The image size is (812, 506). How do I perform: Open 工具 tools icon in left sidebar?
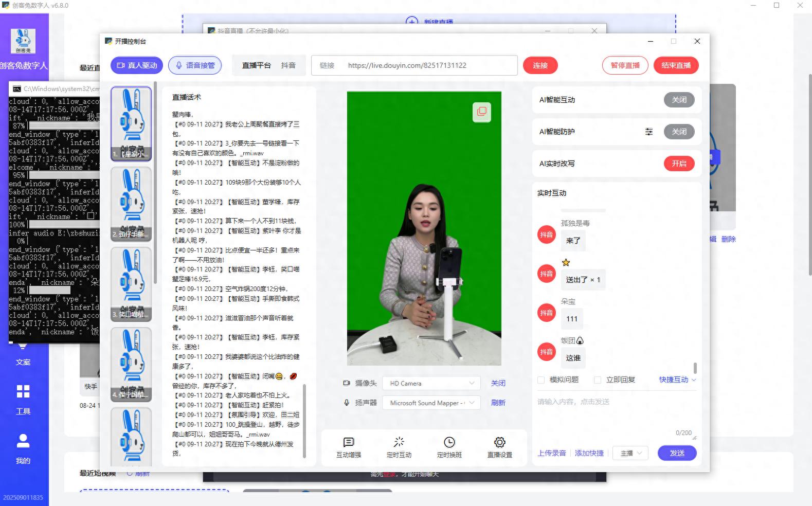click(x=23, y=392)
